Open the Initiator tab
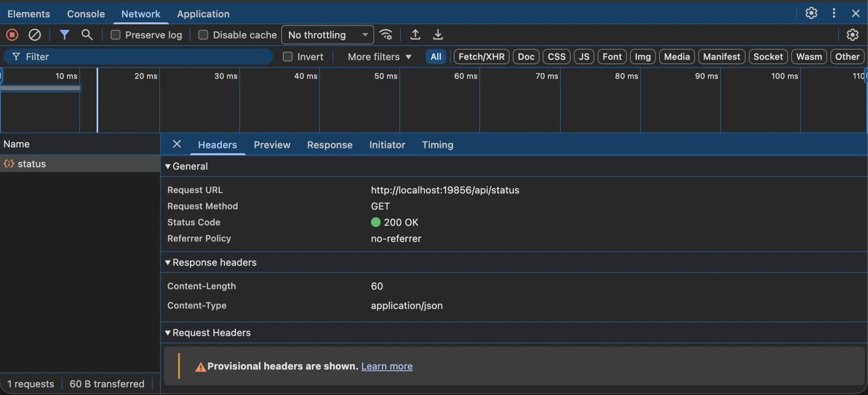Viewport: 868px width, 395px height. pyautogui.click(x=387, y=145)
